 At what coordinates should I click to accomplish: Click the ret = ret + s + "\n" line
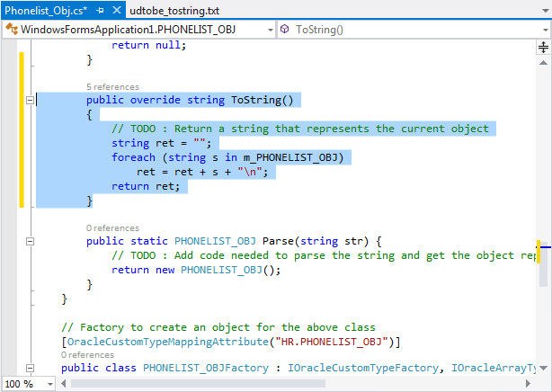click(x=202, y=172)
